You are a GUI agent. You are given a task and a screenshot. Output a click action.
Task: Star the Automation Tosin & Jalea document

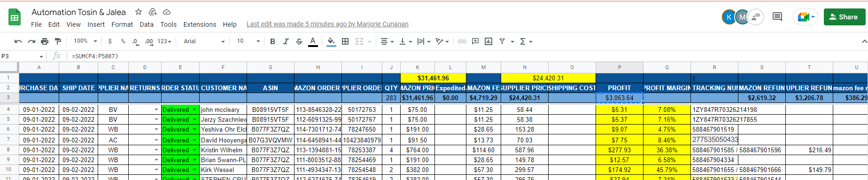(139, 12)
